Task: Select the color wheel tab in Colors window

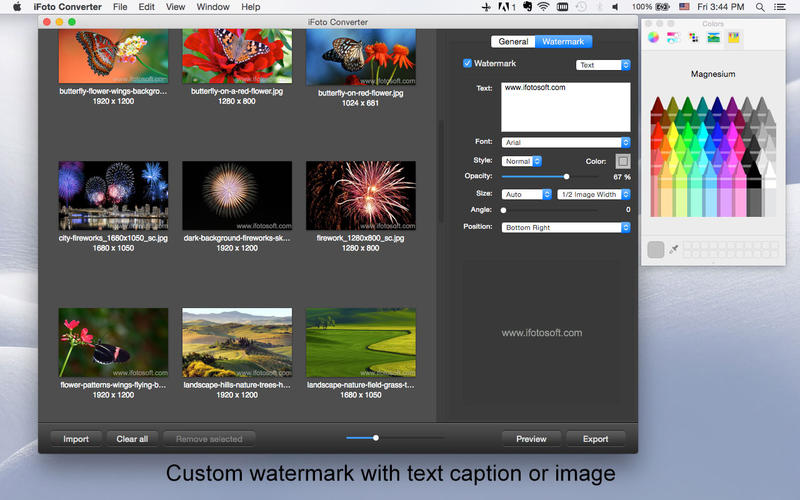Action: click(x=653, y=37)
